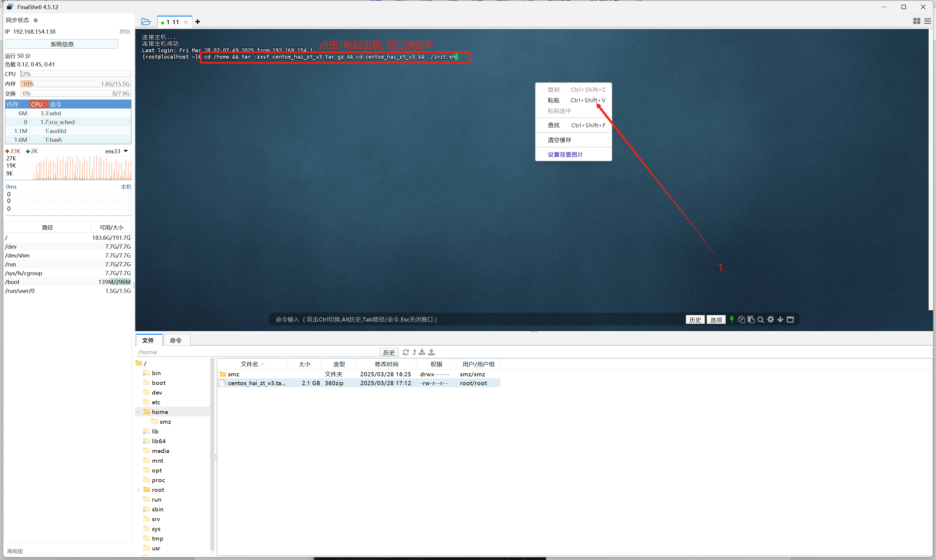The image size is (936, 560).
Task: Click the 系统信息 button
Action: tap(62, 44)
